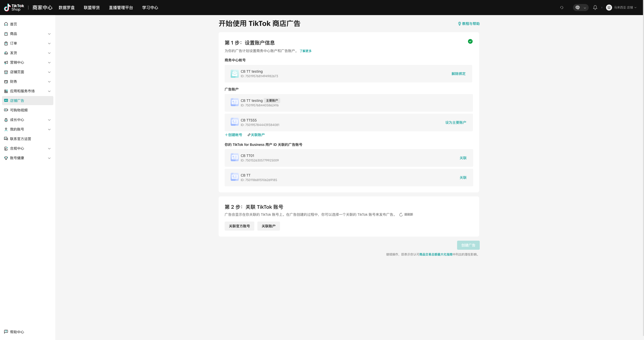644x340 pixels.
Task: Click the 可购物视频 video icon
Action: (x=6, y=110)
